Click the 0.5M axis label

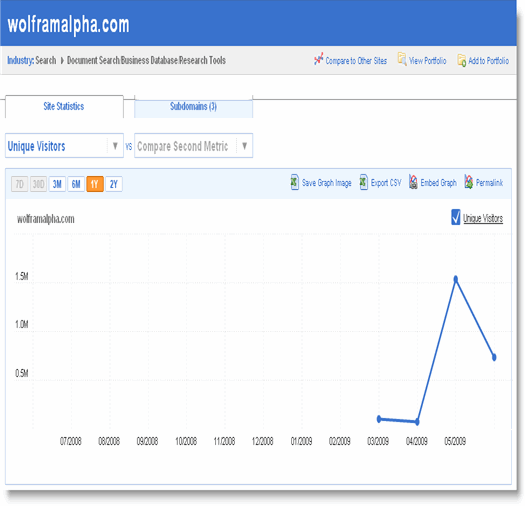pos(22,373)
